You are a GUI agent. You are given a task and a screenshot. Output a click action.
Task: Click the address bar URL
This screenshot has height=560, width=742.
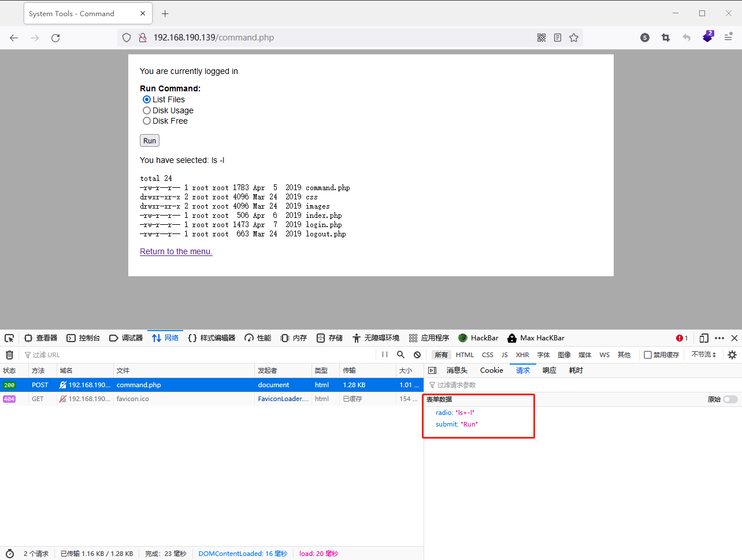coord(213,38)
